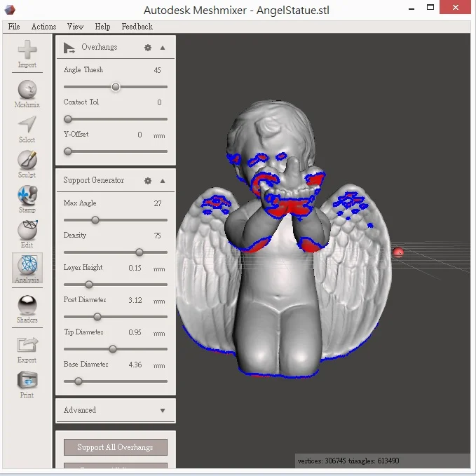Click the Angle Thresh value 45
Viewport: 476px width, 476px height.
pyautogui.click(x=157, y=70)
